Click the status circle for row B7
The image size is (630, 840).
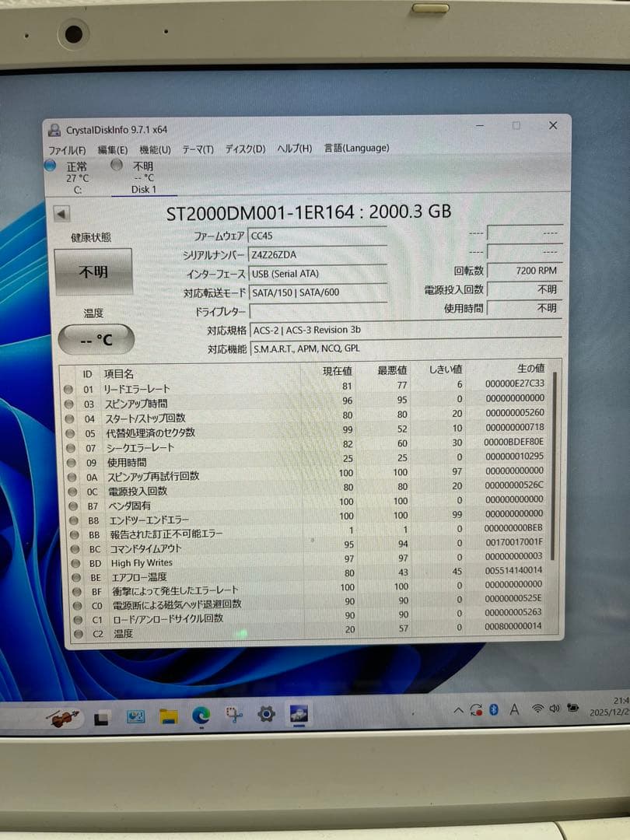pyautogui.click(x=73, y=506)
